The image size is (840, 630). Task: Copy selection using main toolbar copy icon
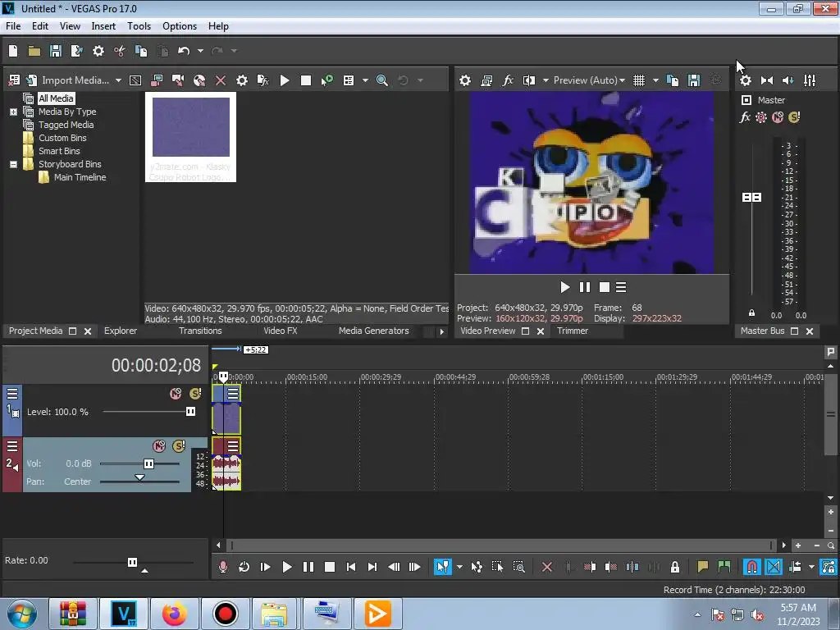click(x=141, y=51)
